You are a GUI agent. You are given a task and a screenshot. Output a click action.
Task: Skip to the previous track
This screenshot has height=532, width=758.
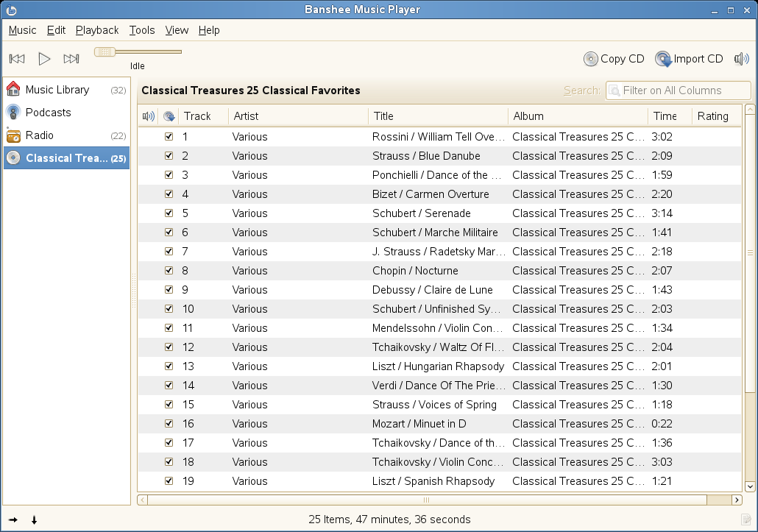[17, 59]
